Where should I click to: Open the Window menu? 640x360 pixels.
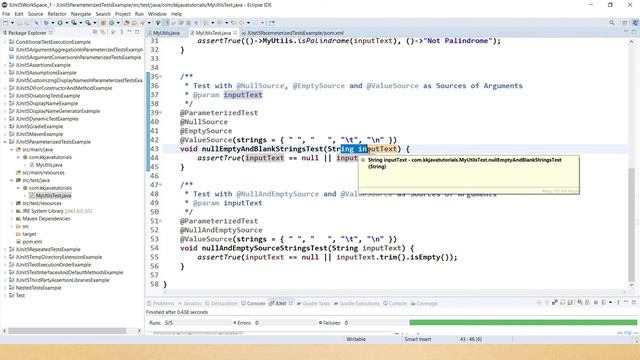tap(157, 14)
